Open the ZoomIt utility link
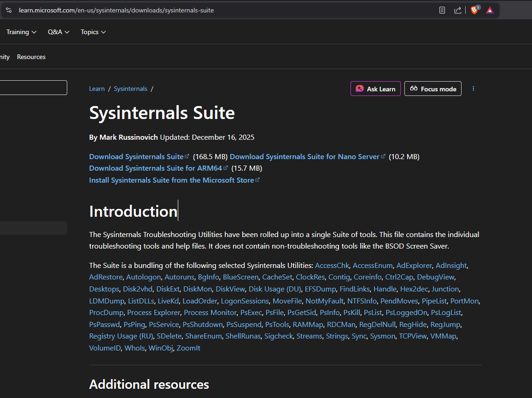 click(188, 348)
